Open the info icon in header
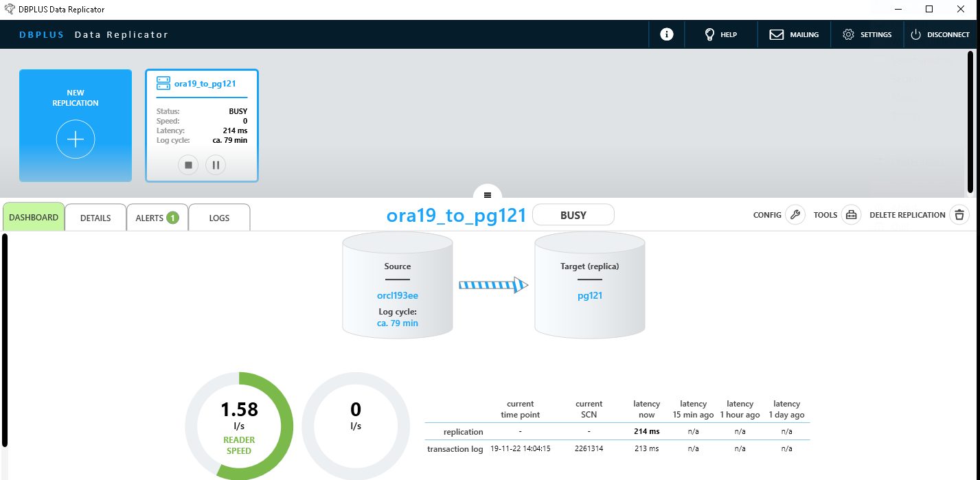 (x=666, y=34)
